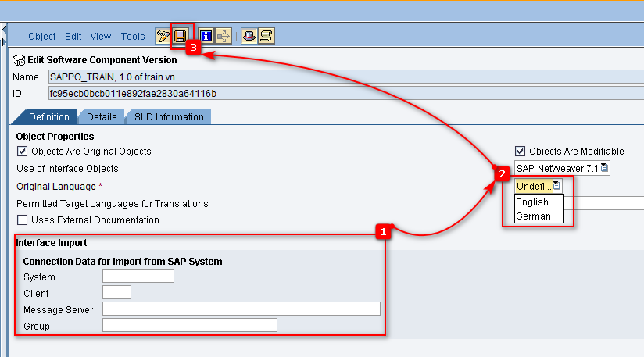Click the scroll document toolbar icon

pyautogui.click(x=266, y=36)
